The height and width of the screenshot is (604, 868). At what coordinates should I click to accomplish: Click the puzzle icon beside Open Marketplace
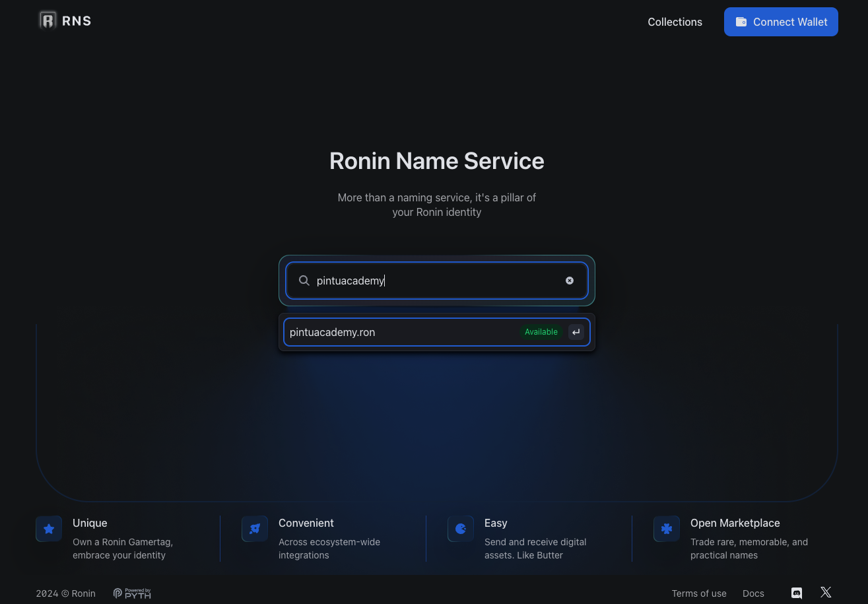coord(667,529)
